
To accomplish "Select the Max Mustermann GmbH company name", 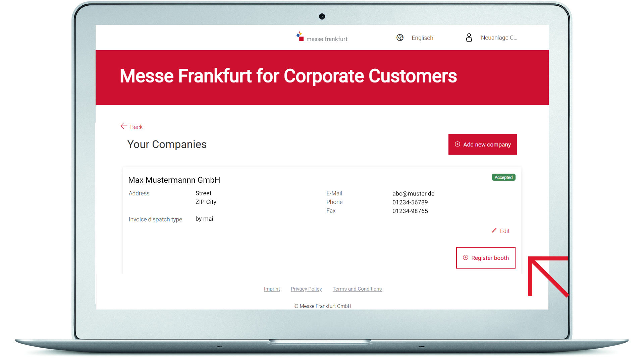I will (174, 180).
